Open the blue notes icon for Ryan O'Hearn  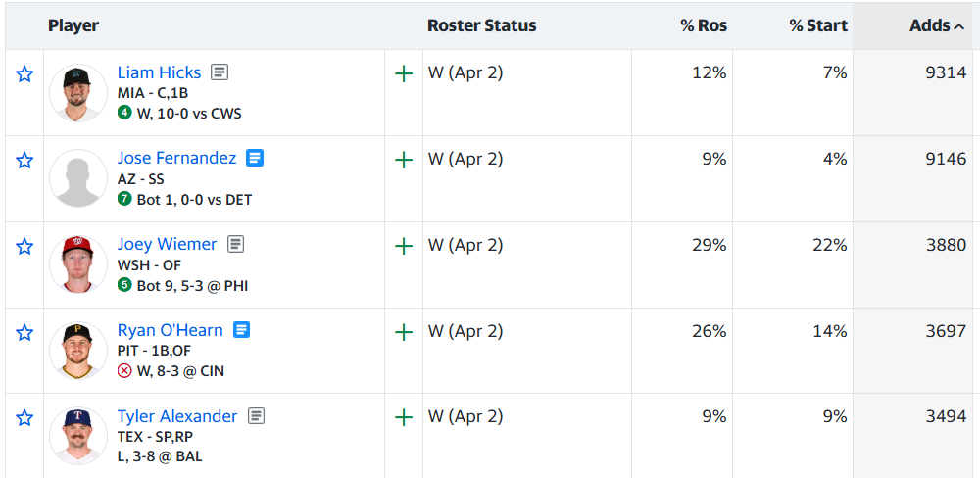click(241, 330)
